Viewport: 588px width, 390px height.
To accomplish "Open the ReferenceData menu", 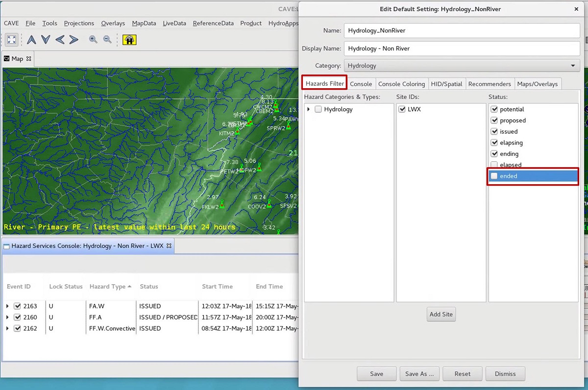I will click(213, 23).
